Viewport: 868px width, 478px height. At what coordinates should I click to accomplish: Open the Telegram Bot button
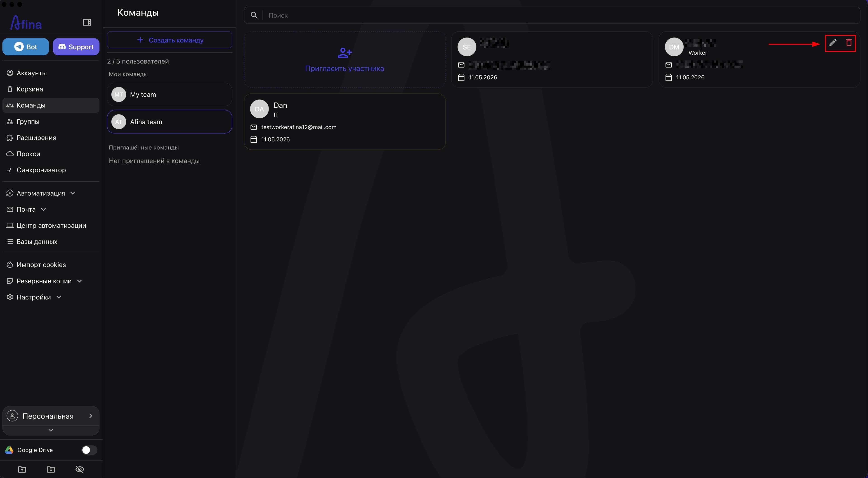[x=26, y=47]
